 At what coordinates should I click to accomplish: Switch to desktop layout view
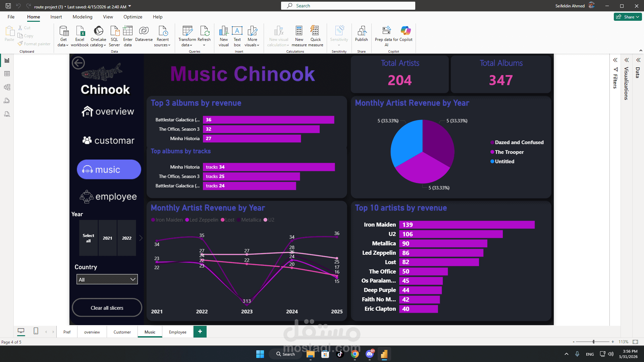(21, 331)
